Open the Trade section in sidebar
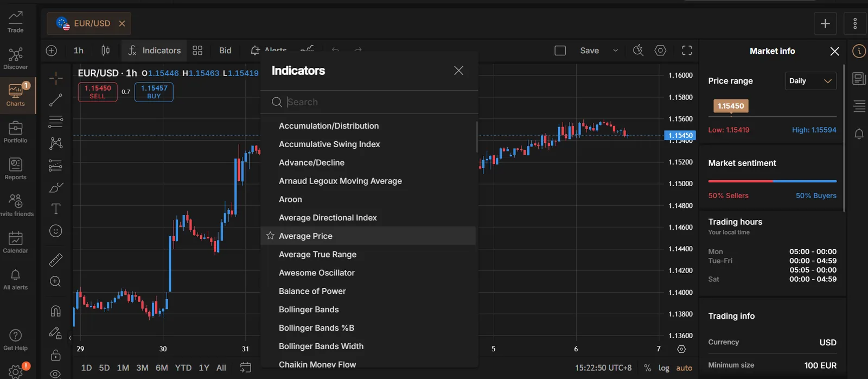 15,22
